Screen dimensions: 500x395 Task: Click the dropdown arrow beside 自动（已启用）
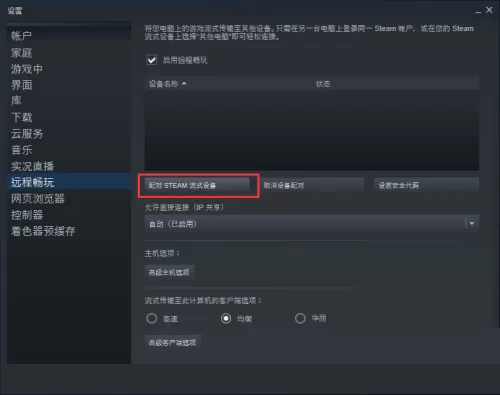[x=472, y=224]
